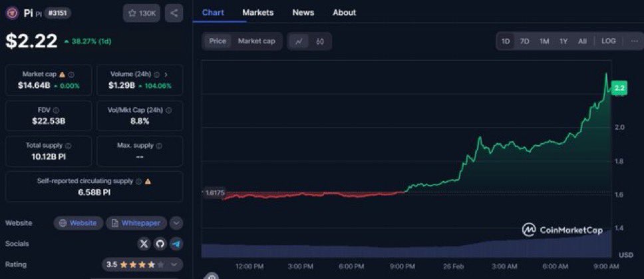Open the Whitepaper link
This screenshot has width=644, height=279.
(x=136, y=223)
